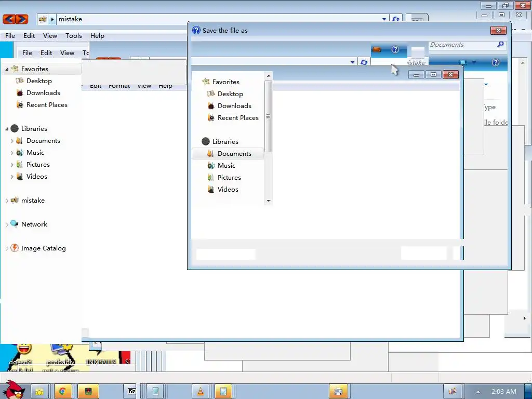Click the far-right help icon in dialog
Screen dimensions: 532x399
[495, 62]
